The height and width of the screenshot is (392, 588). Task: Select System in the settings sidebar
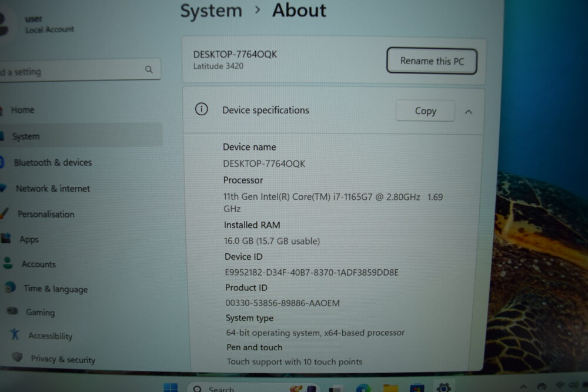(81, 136)
